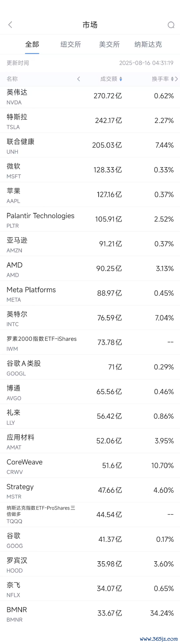180x644 pixels.
Task: Switch to the 美交所 tab
Action: (109, 44)
